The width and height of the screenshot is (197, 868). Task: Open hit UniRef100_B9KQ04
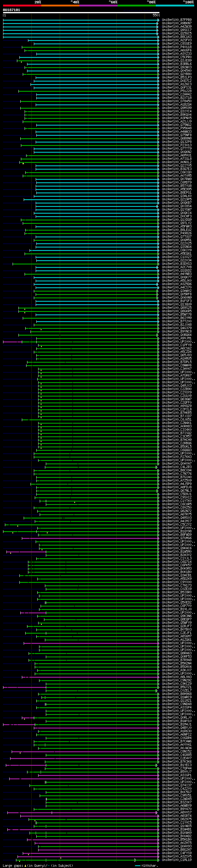pos(177,115)
